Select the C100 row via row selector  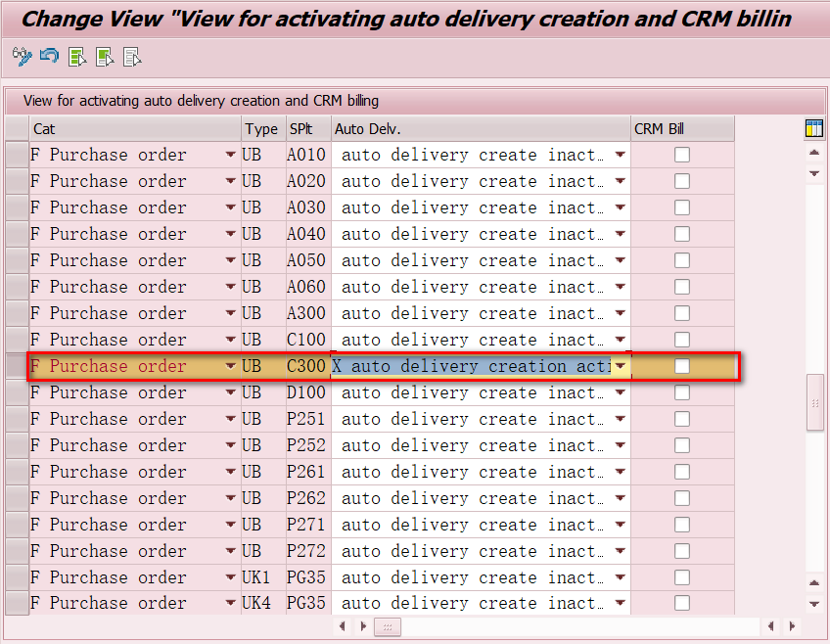[x=17, y=340]
